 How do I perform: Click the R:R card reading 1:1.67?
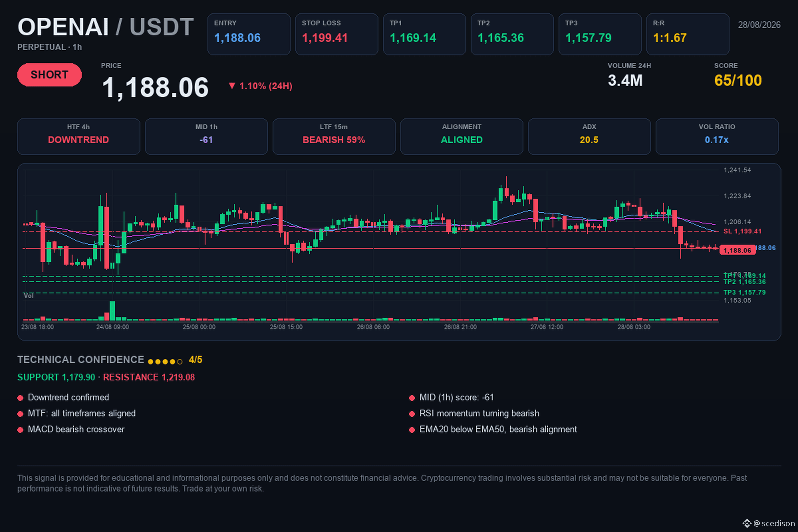(688, 34)
